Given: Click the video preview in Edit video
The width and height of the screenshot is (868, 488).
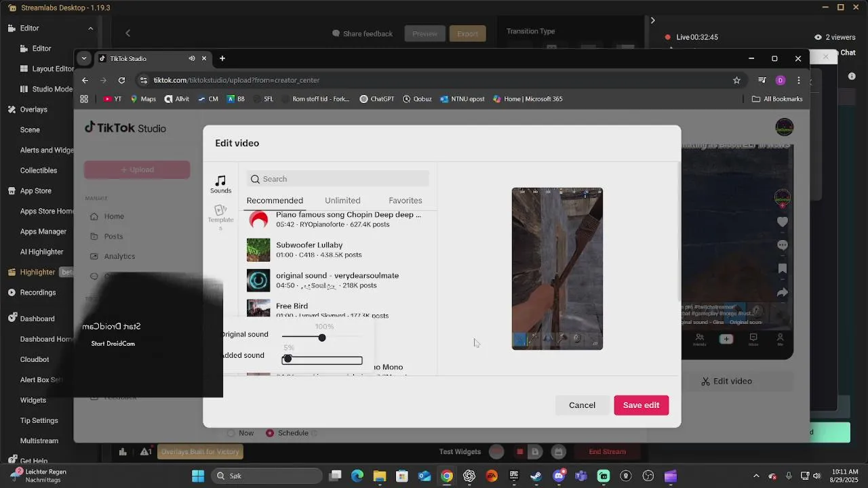Looking at the screenshot, I should tap(557, 269).
